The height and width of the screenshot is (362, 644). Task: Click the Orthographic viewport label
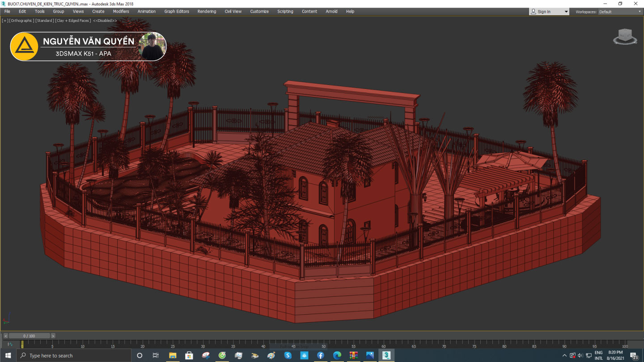[22, 21]
